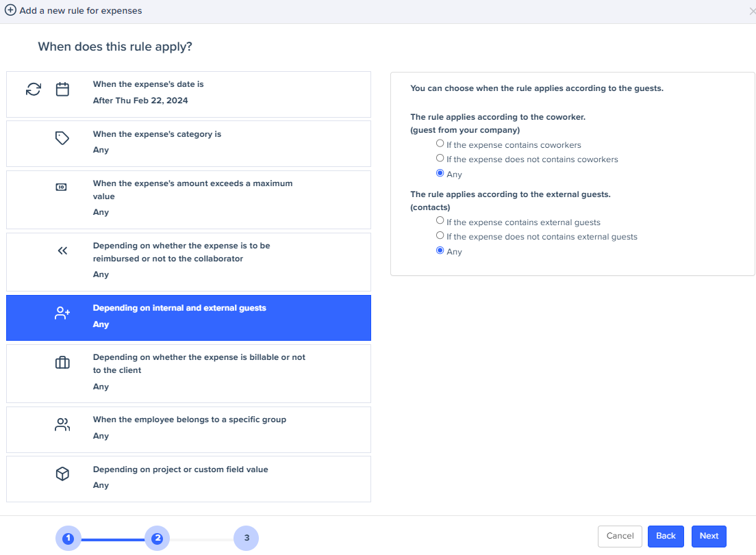This screenshot has width=756, height=555.
Task: Click the money icon for maximum amount
Action: pos(62,188)
